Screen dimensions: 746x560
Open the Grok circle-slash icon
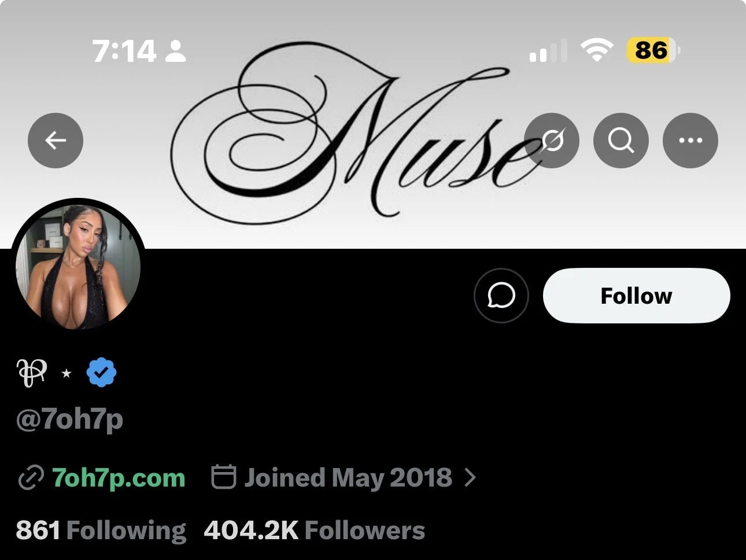[552, 141]
